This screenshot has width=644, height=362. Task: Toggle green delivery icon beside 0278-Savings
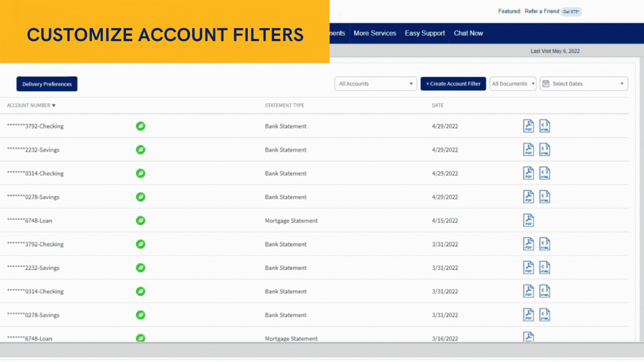click(x=141, y=197)
